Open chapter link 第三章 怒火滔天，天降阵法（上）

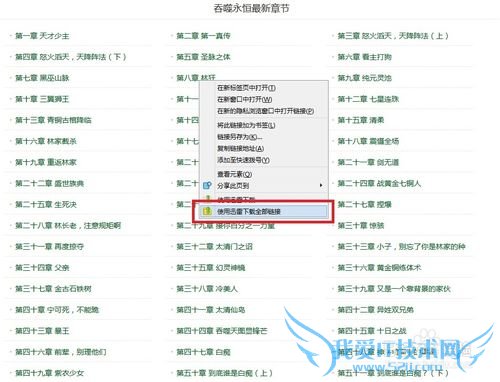[393, 36]
